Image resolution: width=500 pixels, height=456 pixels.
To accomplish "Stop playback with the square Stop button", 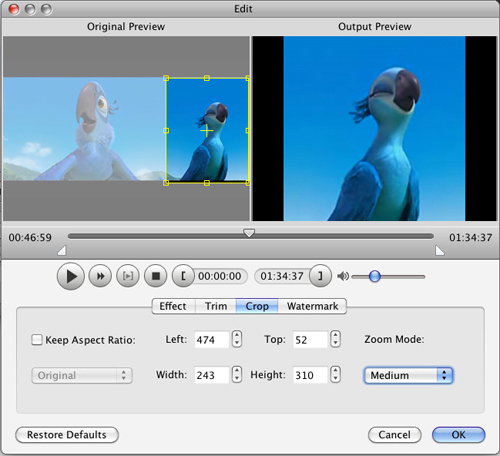I will point(155,276).
